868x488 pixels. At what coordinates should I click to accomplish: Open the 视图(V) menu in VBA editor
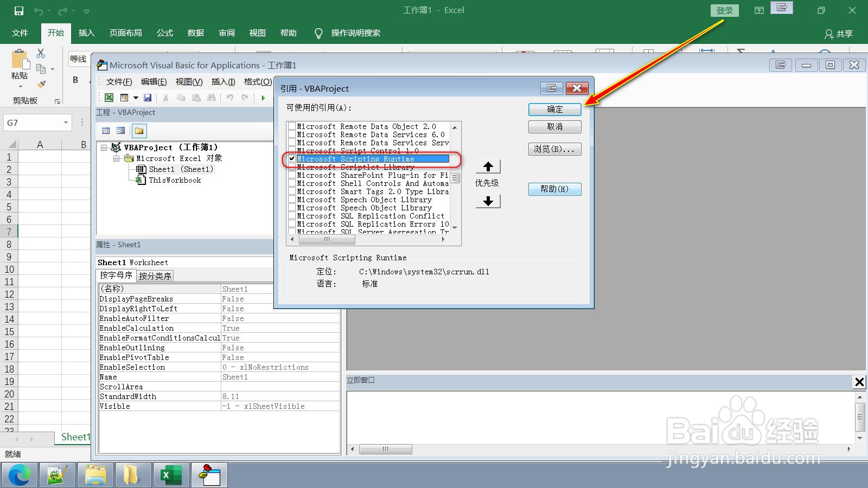point(189,81)
